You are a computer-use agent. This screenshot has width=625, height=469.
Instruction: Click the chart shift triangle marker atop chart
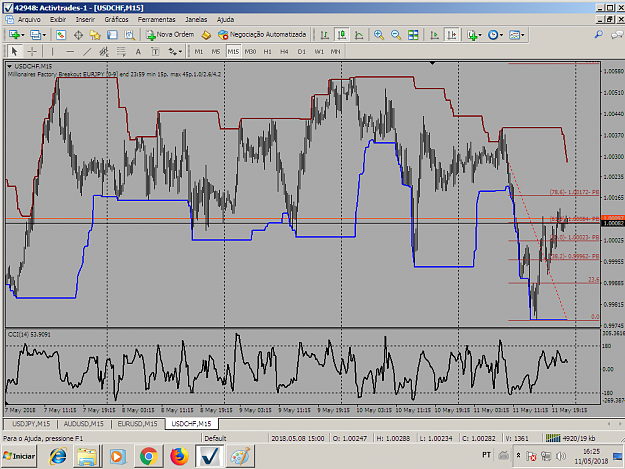point(432,63)
